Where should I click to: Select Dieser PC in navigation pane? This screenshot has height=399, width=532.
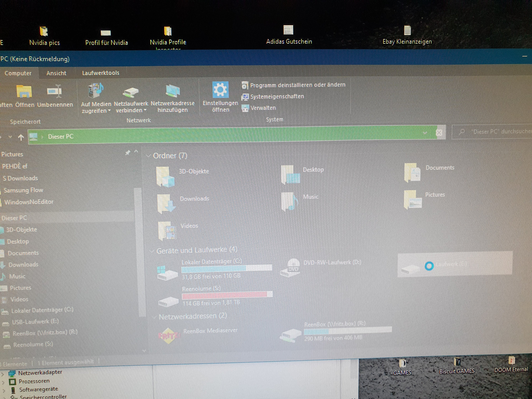[x=14, y=218]
